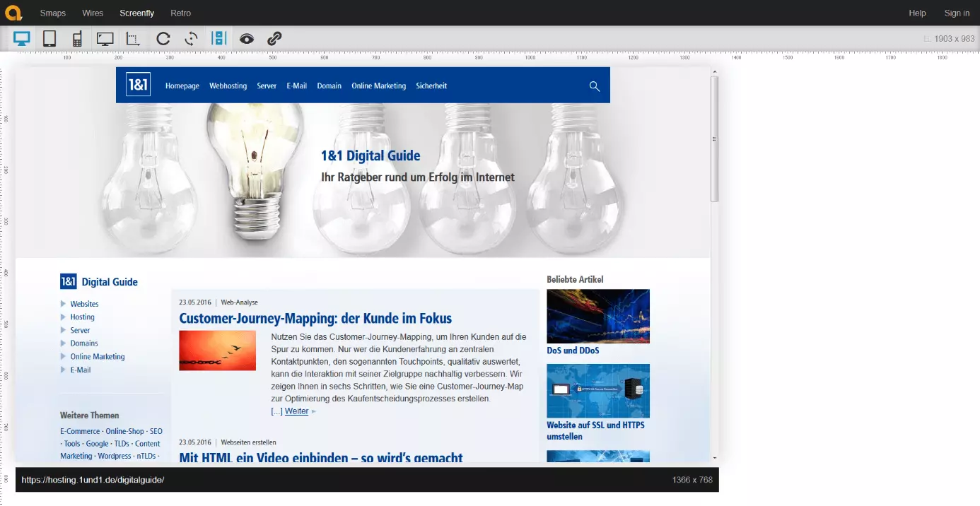Choose the custom screen size icon

(x=133, y=39)
